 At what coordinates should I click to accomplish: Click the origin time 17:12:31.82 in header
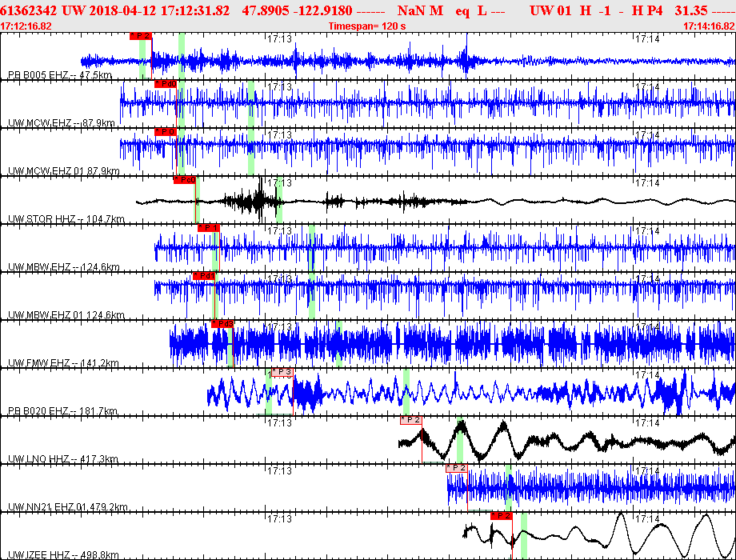[195, 10]
